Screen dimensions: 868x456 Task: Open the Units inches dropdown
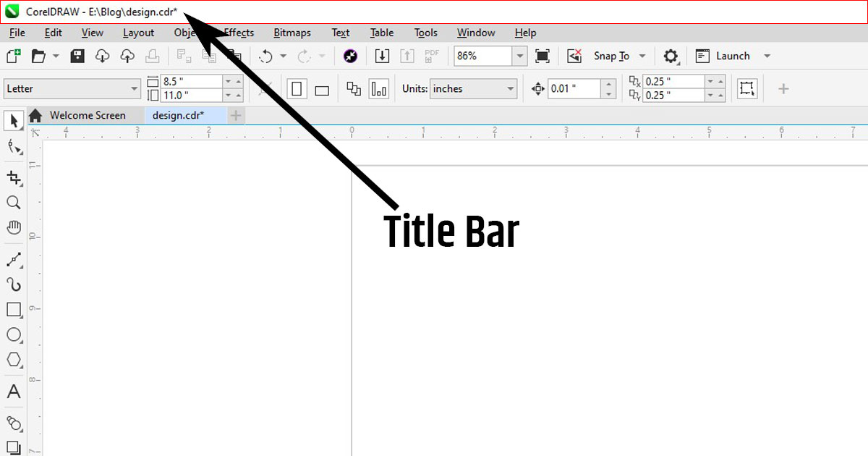tap(511, 89)
